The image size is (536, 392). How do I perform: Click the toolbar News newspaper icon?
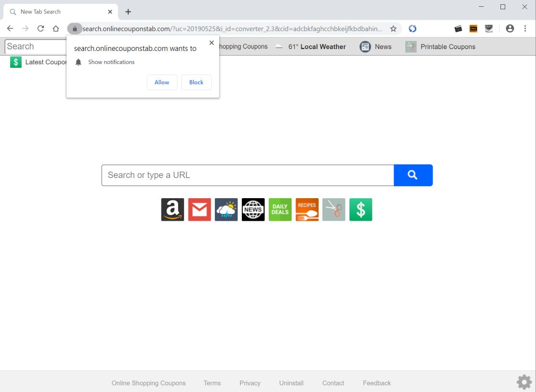click(x=365, y=47)
